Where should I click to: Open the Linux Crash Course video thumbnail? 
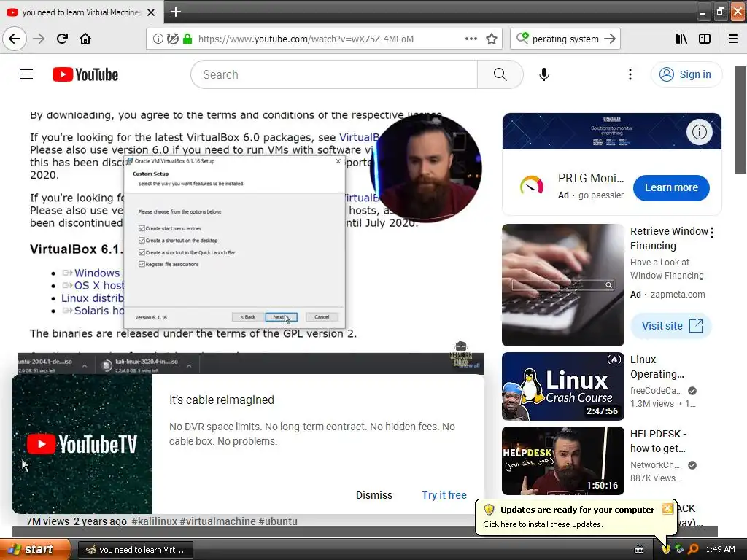coord(562,386)
